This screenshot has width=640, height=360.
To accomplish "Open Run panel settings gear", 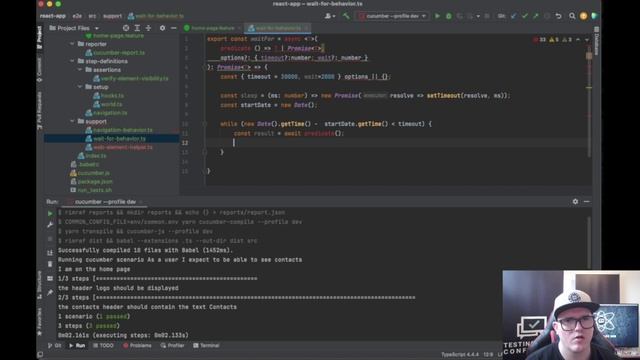I will (x=575, y=202).
